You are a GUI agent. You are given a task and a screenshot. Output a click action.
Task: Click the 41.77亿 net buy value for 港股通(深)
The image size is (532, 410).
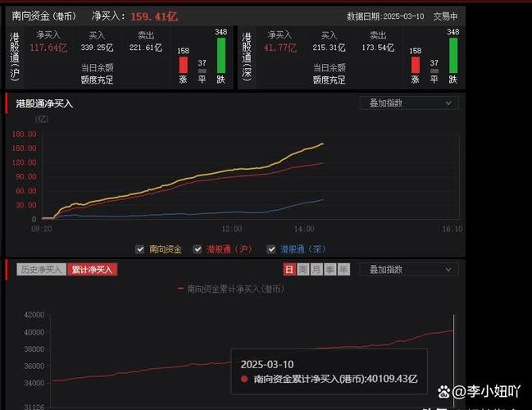pos(280,48)
